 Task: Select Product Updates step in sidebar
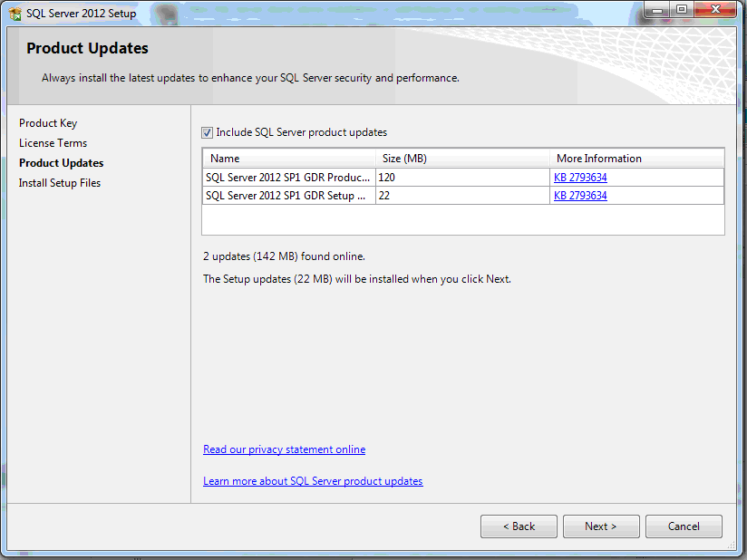point(61,163)
